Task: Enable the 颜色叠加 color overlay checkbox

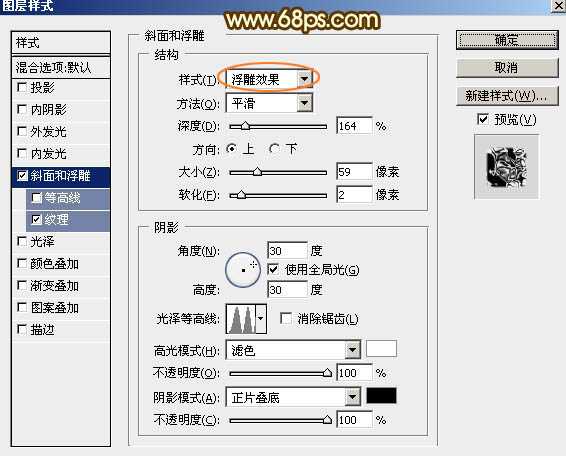Action: pos(22,264)
